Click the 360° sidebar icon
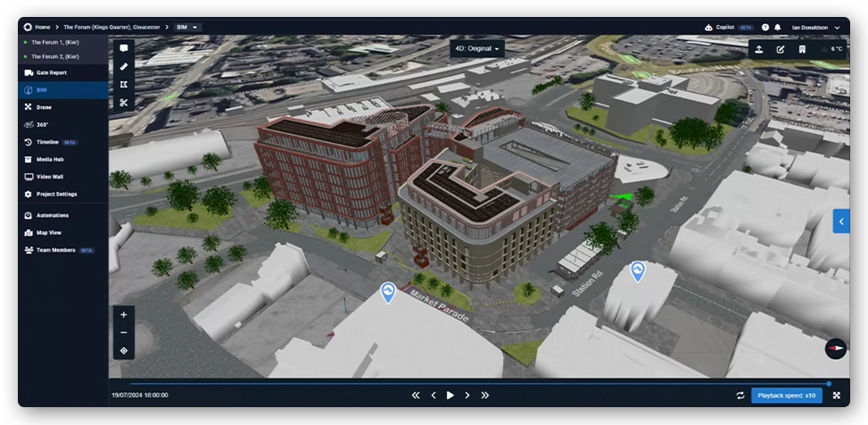868x425 pixels. (x=29, y=125)
